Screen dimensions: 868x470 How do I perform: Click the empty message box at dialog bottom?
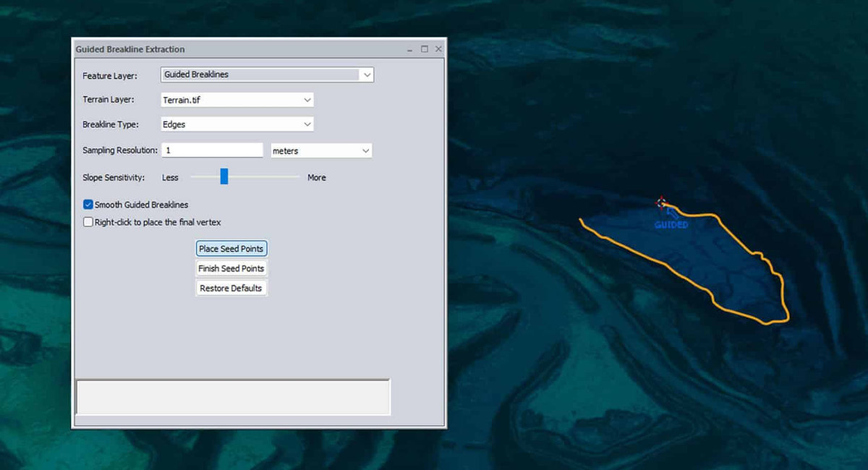233,396
